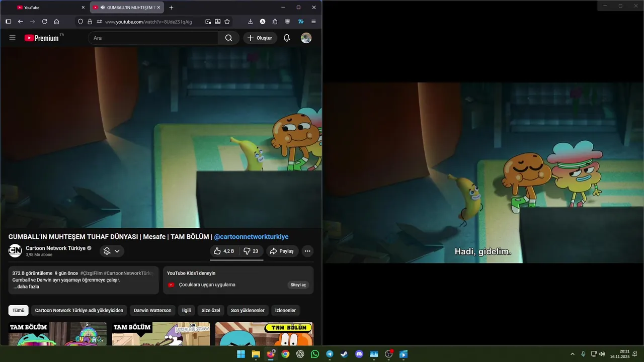Viewport: 644px width, 362px height.
Task: Mute the audio-playing GUMBALL tab
Action: click(103, 8)
